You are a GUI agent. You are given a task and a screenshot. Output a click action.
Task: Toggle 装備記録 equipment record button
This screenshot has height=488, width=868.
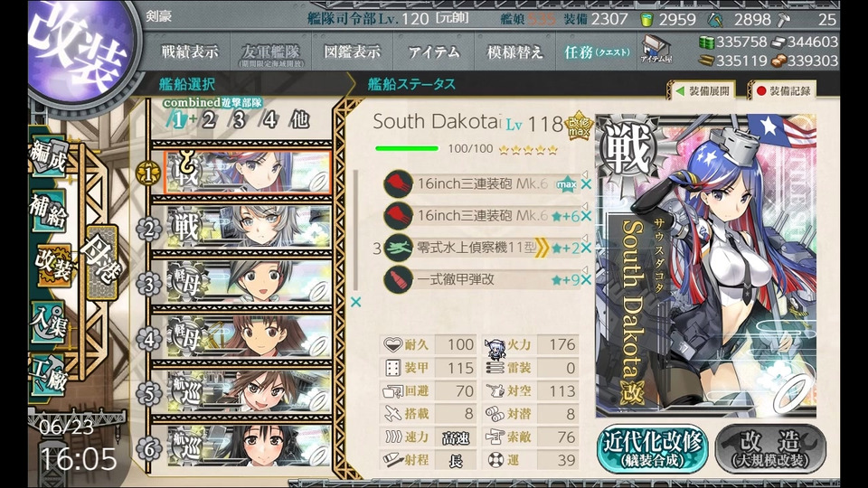783,90
